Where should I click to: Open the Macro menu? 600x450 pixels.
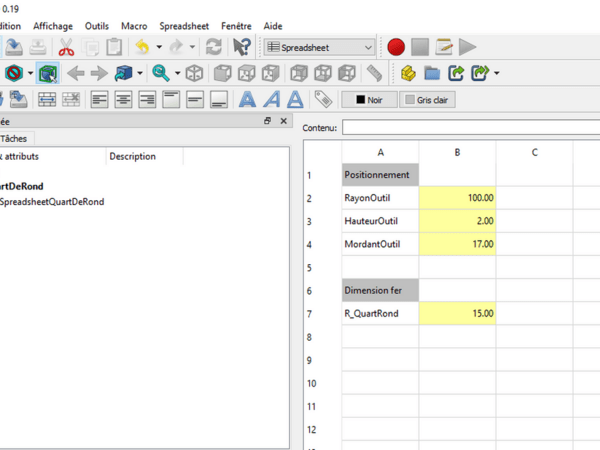pyautogui.click(x=133, y=26)
